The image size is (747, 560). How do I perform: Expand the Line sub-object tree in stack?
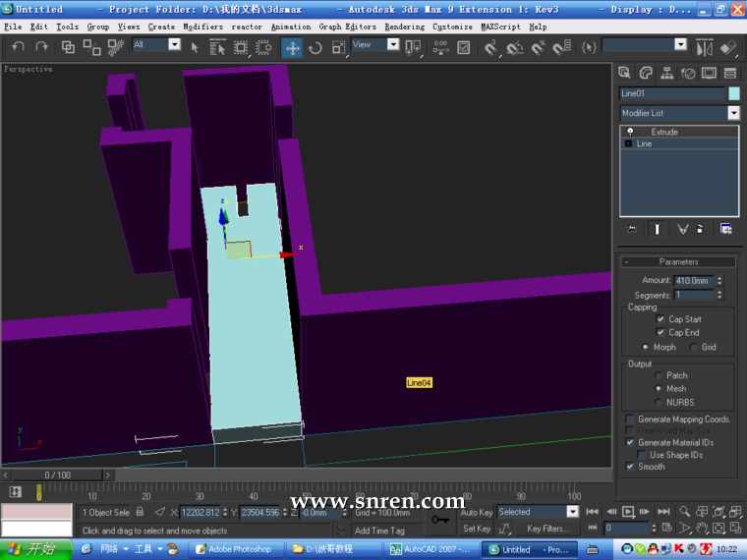click(628, 143)
